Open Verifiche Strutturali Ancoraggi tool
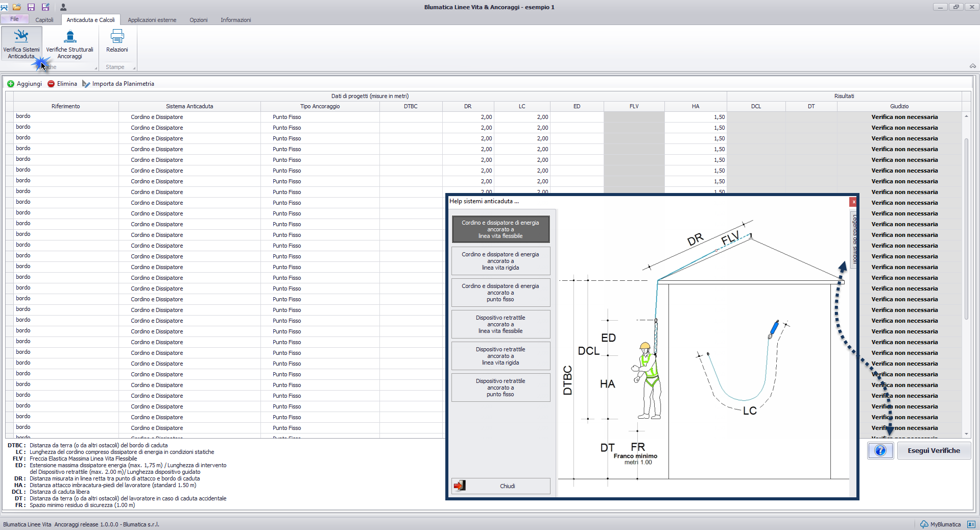This screenshot has height=530, width=980. click(x=69, y=43)
